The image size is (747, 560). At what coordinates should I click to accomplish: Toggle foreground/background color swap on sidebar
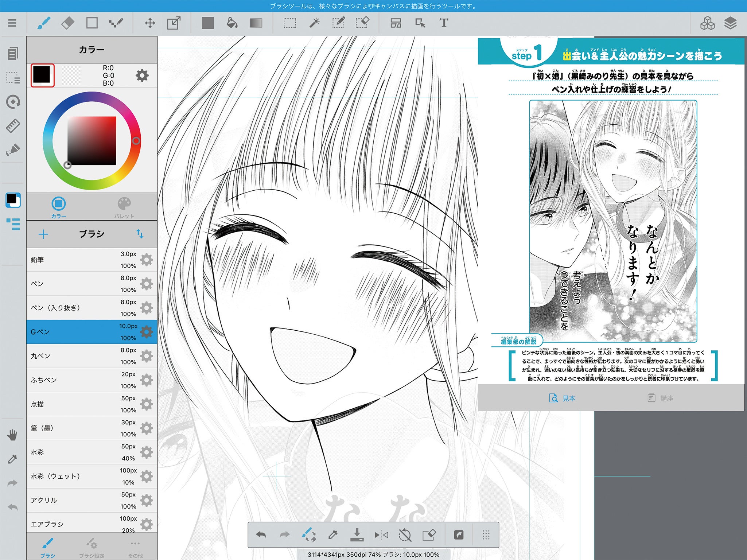coord(13,200)
